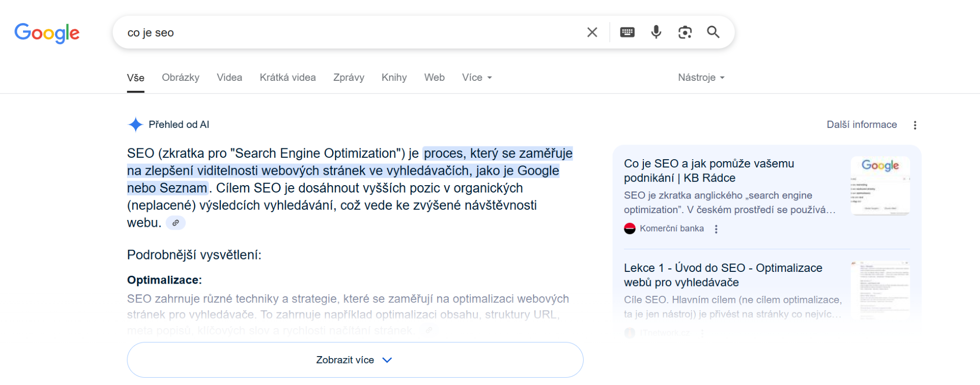Viewport: 980px width, 385px height.
Task: Open the 'Další informace' link
Action: [862, 124]
